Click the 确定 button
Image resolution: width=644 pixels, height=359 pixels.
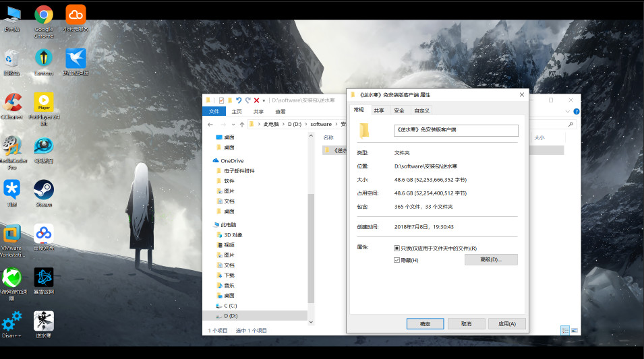pyautogui.click(x=425, y=324)
